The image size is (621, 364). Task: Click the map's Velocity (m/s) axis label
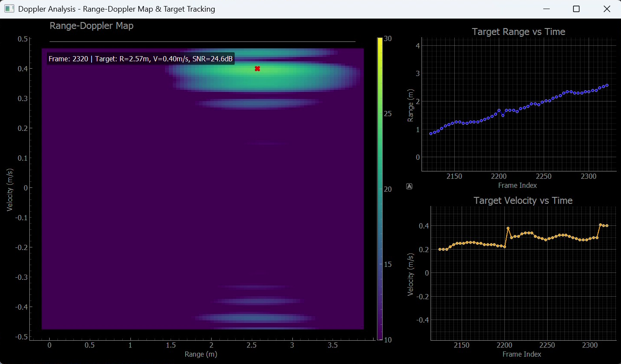click(10, 190)
